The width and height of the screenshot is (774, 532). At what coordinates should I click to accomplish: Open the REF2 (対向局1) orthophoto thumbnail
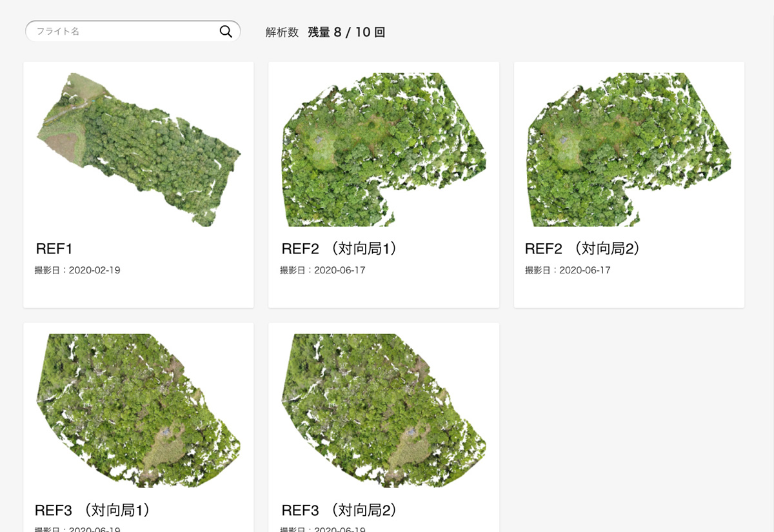pyautogui.click(x=384, y=150)
